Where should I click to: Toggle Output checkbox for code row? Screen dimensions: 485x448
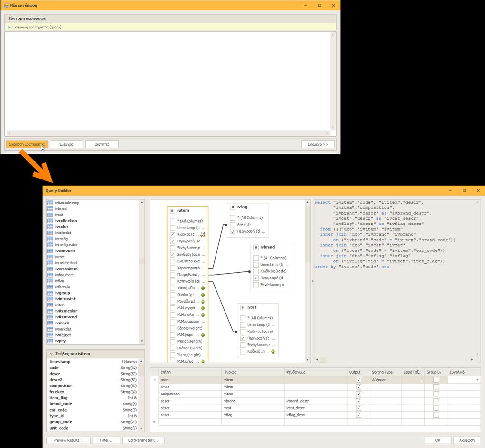359,380
